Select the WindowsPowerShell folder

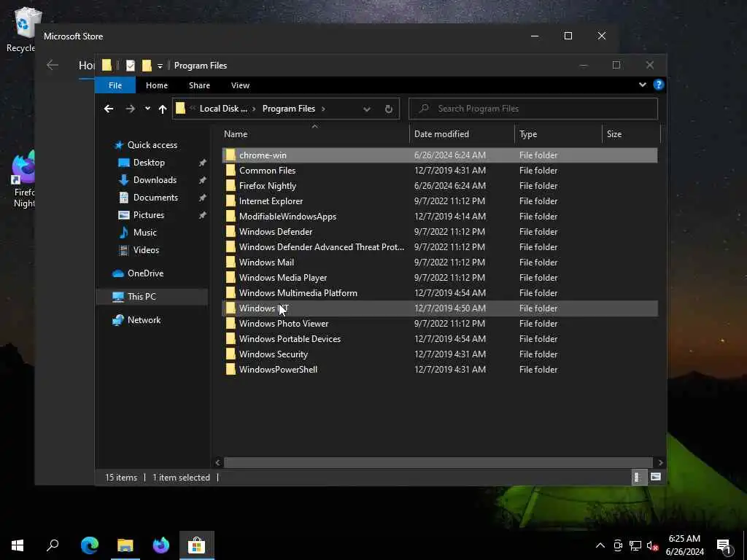439,370
